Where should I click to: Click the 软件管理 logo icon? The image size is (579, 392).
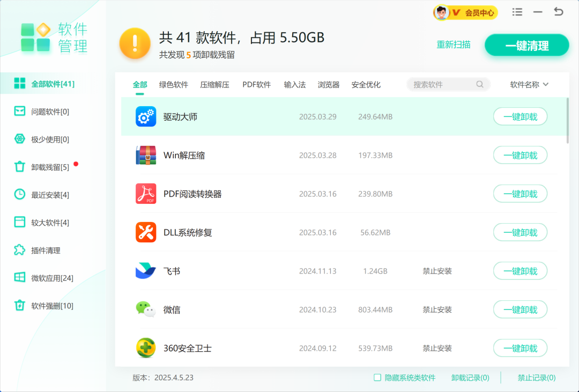coord(35,37)
